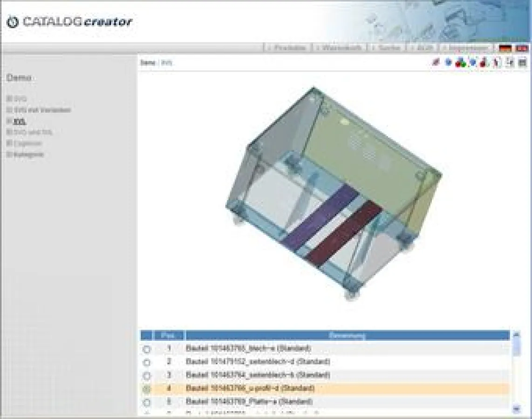Click the blue rotate icon in the viewer toolbar
The width and height of the screenshot is (532, 419).
[x=471, y=63]
